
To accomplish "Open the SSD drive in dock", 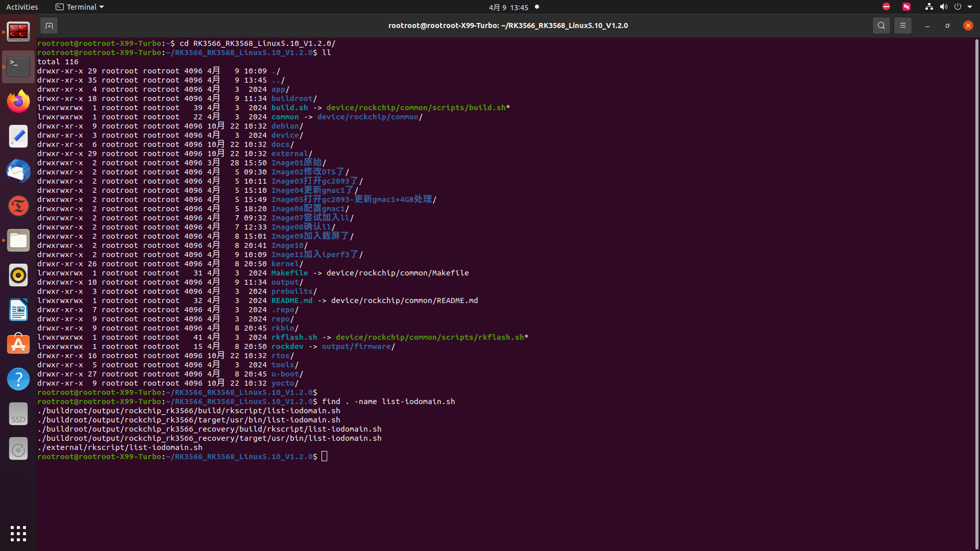I will tap(18, 414).
